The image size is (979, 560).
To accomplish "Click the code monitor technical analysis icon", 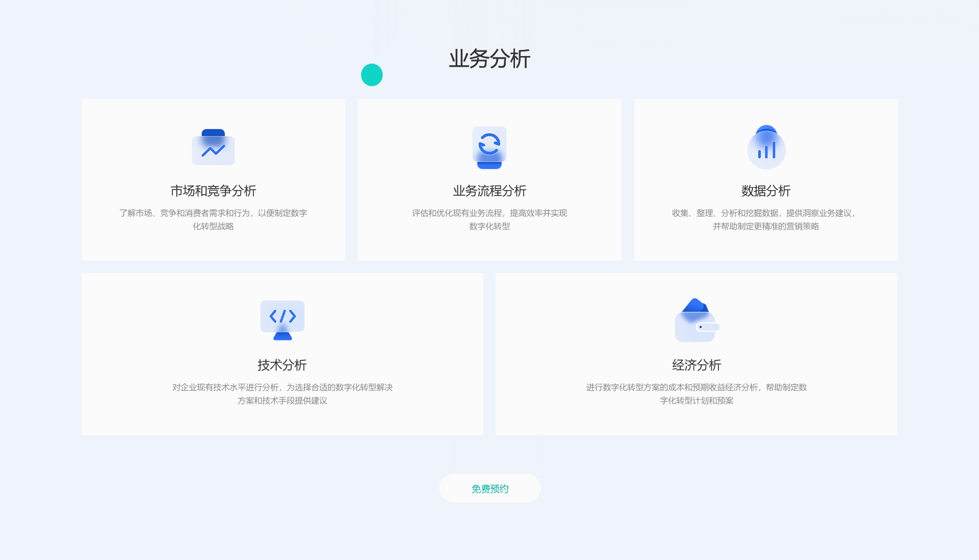I will (x=282, y=320).
